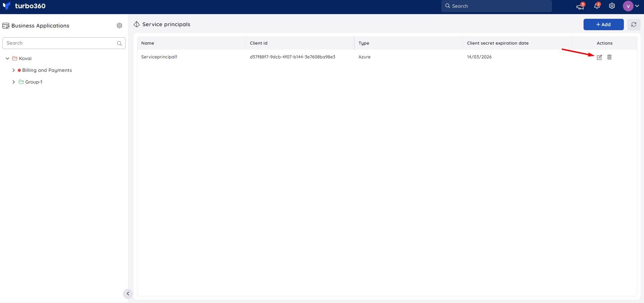Open the user avatar V menu
Image resolution: width=644 pixels, height=303 pixels.
[628, 6]
